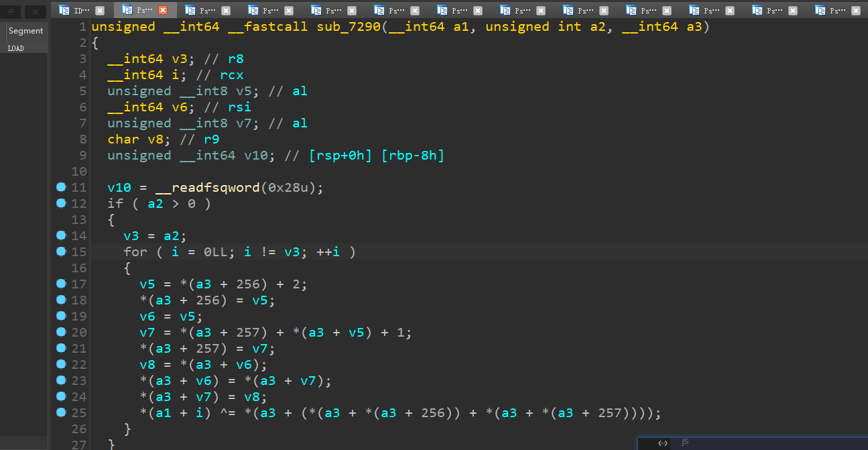Viewport: 868px width, 450px height.
Task: Click the __readfsqword call on line 11
Action: (208, 188)
